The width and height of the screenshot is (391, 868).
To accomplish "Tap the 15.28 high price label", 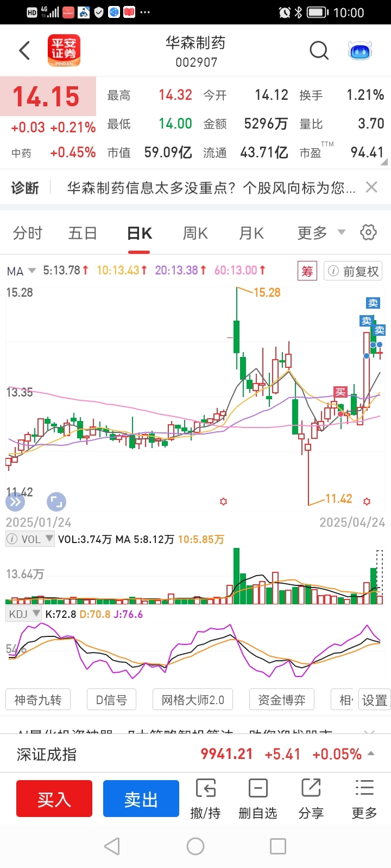I will click(x=267, y=292).
